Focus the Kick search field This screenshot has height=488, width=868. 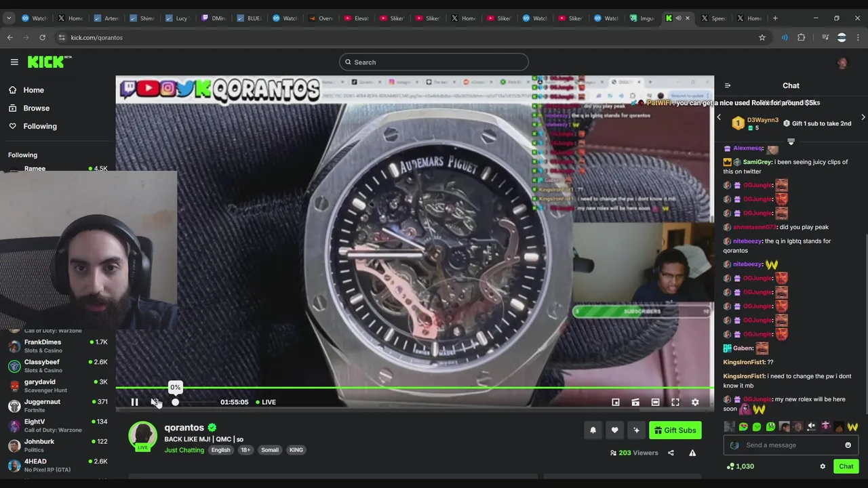coord(433,62)
